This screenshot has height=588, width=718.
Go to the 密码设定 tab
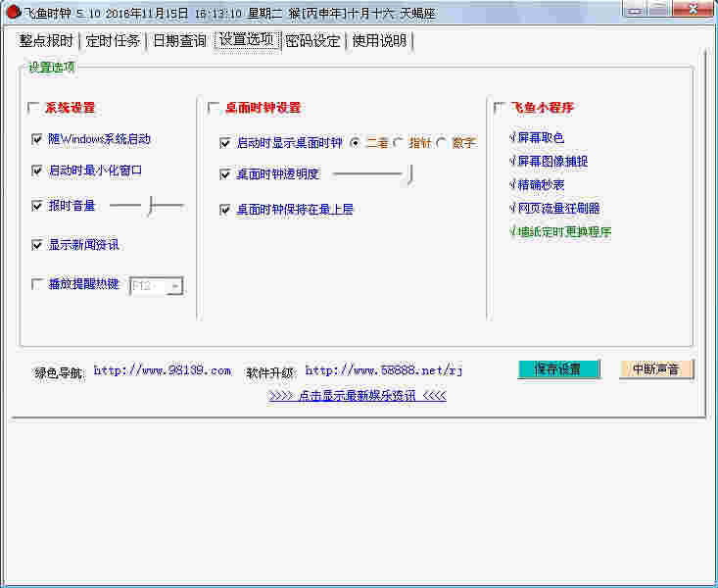[x=313, y=41]
